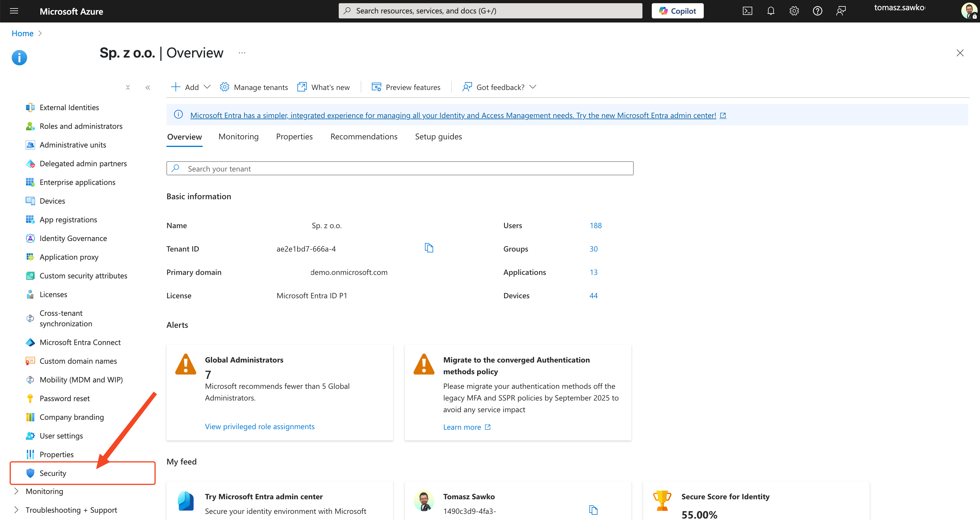Open the top bar feedback icon

[x=841, y=11]
